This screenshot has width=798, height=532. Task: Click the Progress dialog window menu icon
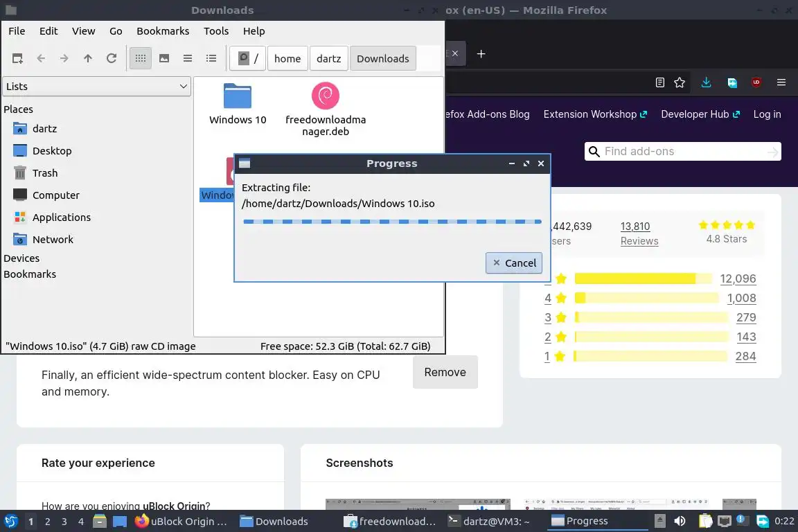click(x=245, y=163)
